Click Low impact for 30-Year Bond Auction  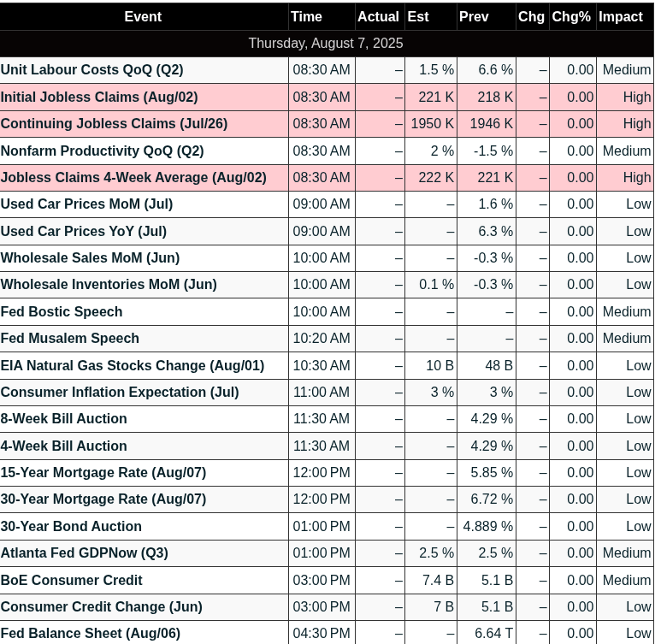639,526
